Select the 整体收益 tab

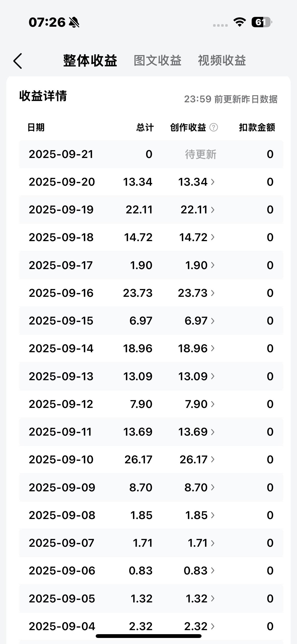coord(90,60)
